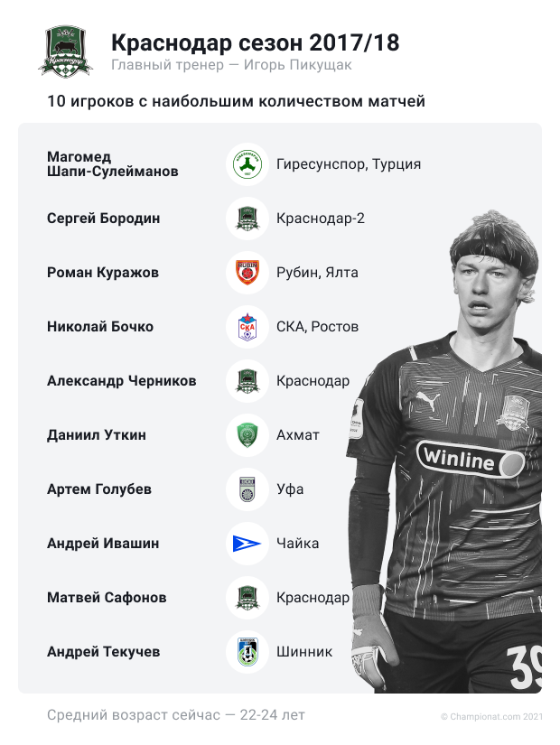
Task: Click the blue Чайка arrow logo
Action: point(247,544)
